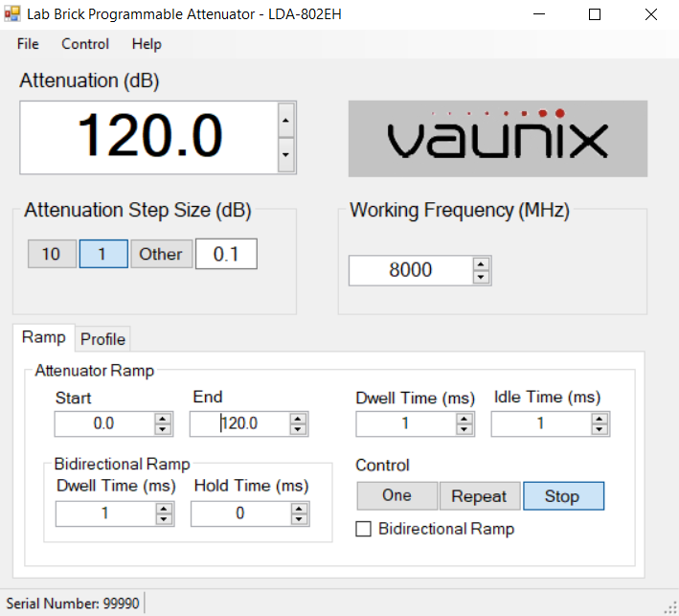679x616 pixels.
Task: Click the custom step size 0.1 field
Action: tap(226, 254)
